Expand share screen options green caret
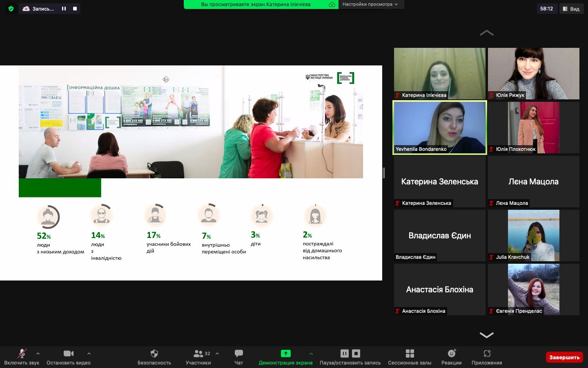This screenshot has height=368, width=588. coord(311,353)
